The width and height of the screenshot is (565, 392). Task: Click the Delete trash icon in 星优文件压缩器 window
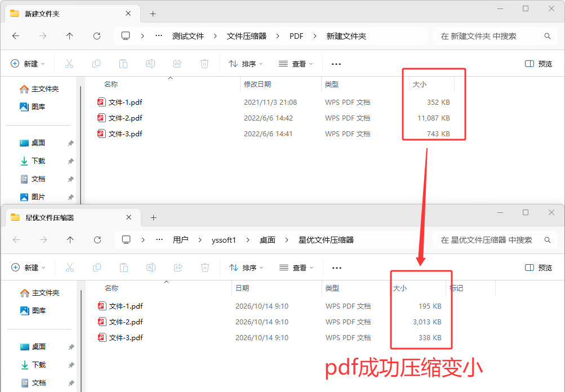click(205, 268)
